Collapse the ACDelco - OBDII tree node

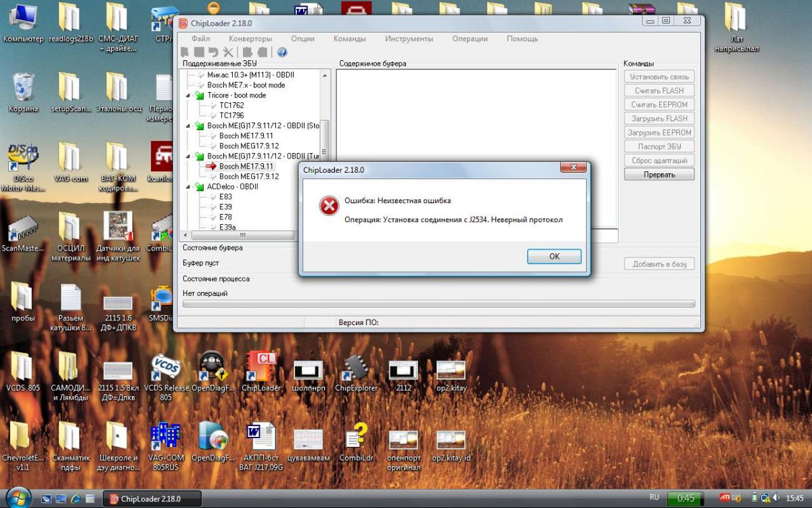188,186
